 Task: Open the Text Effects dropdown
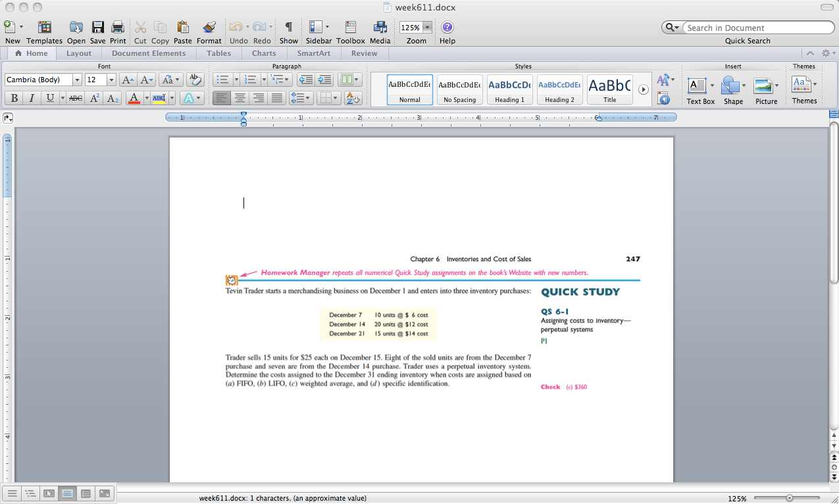pyautogui.click(x=191, y=98)
